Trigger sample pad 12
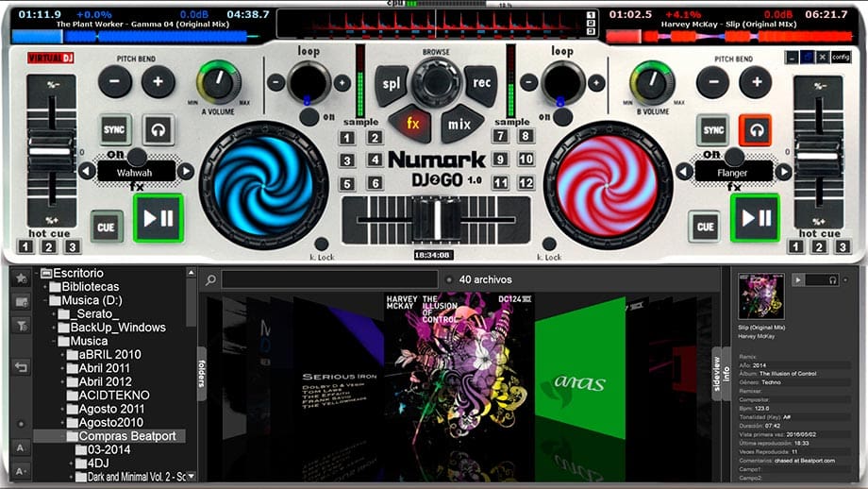The width and height of the screenshot is (868, 489). [x=526, y=182]
